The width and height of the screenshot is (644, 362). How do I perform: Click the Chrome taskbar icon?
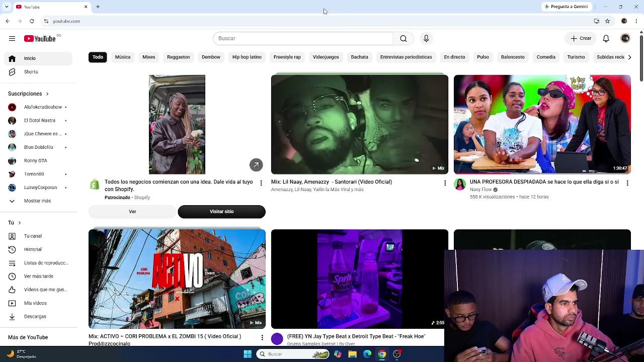point(382,354)
